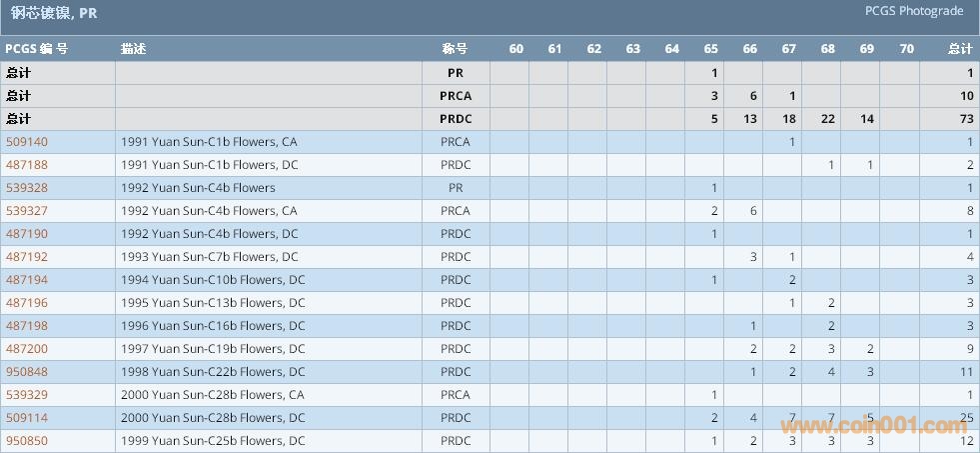
Task: Open coin entry 487194
Action: click(27, 280)
